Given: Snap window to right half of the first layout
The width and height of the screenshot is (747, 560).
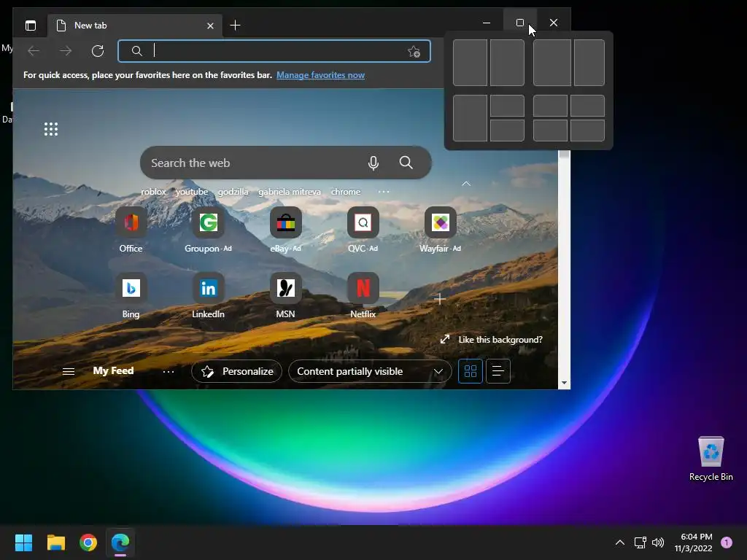Looking at the screenshot, I should coord(508,63).
